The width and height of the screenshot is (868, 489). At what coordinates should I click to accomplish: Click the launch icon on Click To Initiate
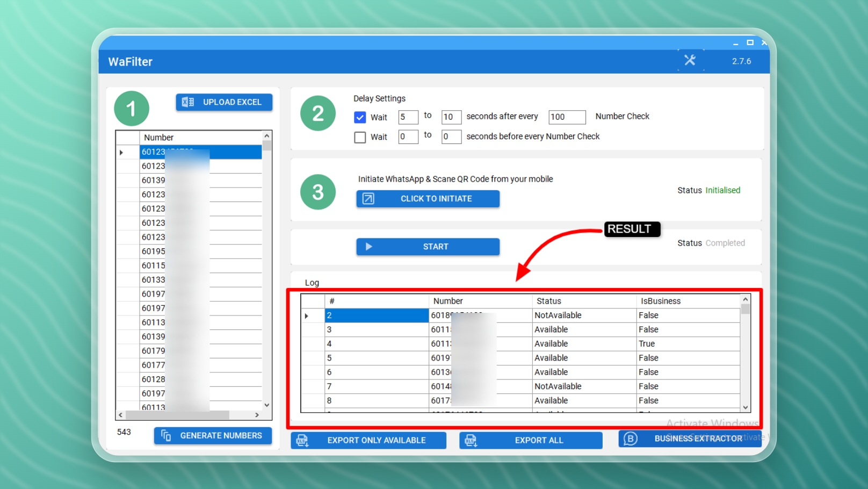[x=368, y=199]
